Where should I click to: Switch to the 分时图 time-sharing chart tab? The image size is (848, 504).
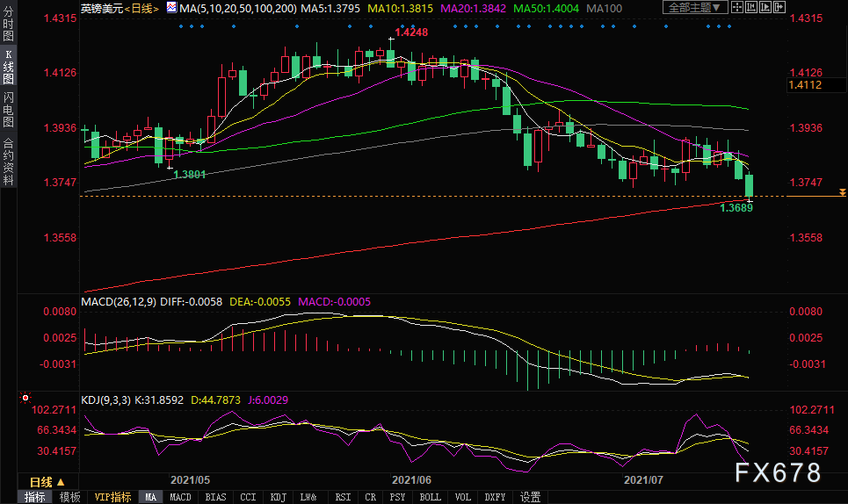pyautogui.click(x=8, y=23)
